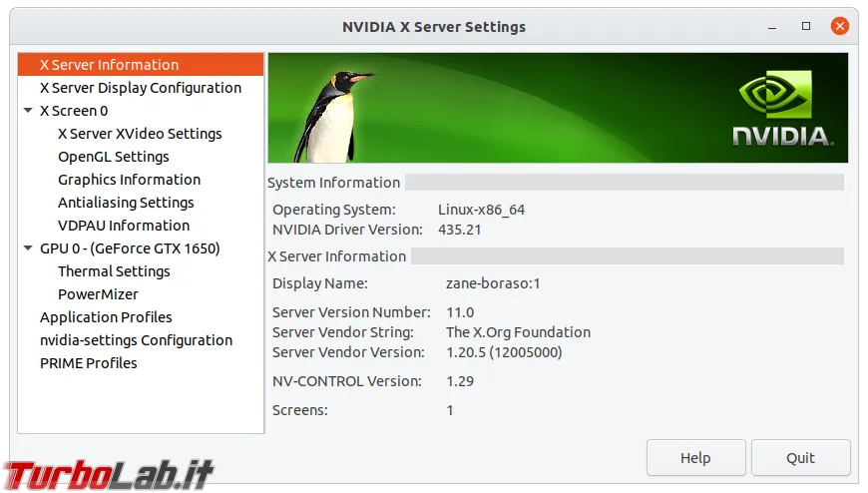Screen dimensions: 868x493
Task: Open VDPAU Information page
Action: 124,226
